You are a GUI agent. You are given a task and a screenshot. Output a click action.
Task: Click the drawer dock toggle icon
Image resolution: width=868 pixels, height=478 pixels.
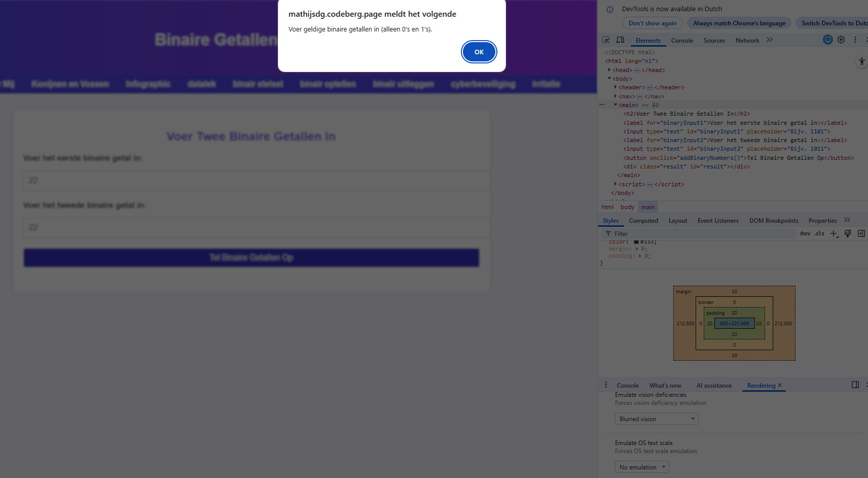[855, 385]
